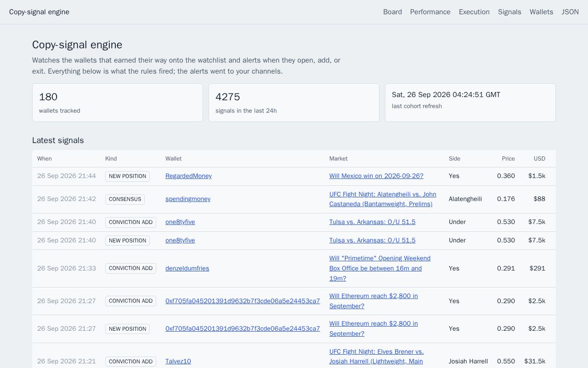Click the USD column header

[x=539, y=159]
